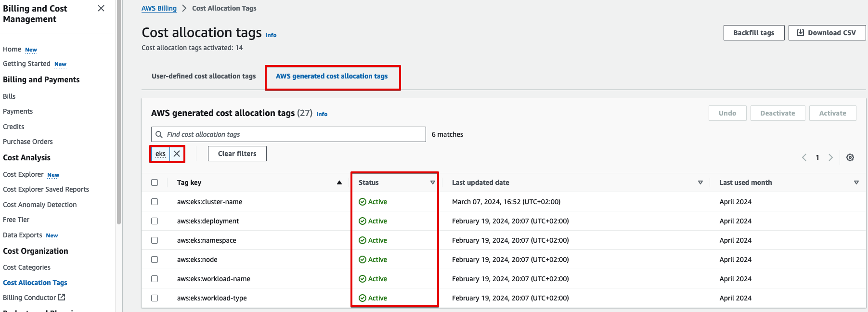The image size is (868, 312).
Task: Open the Status column sort dropdown
Action: (x=432, y=182)
